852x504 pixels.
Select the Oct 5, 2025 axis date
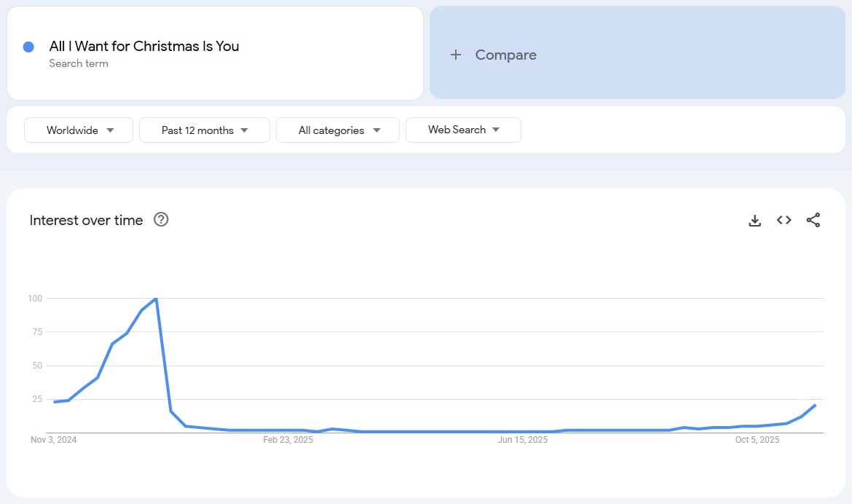click(757, 440)
